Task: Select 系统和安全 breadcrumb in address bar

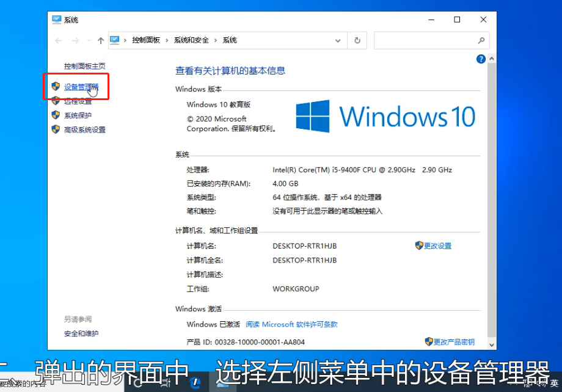Action: point(191,40)
